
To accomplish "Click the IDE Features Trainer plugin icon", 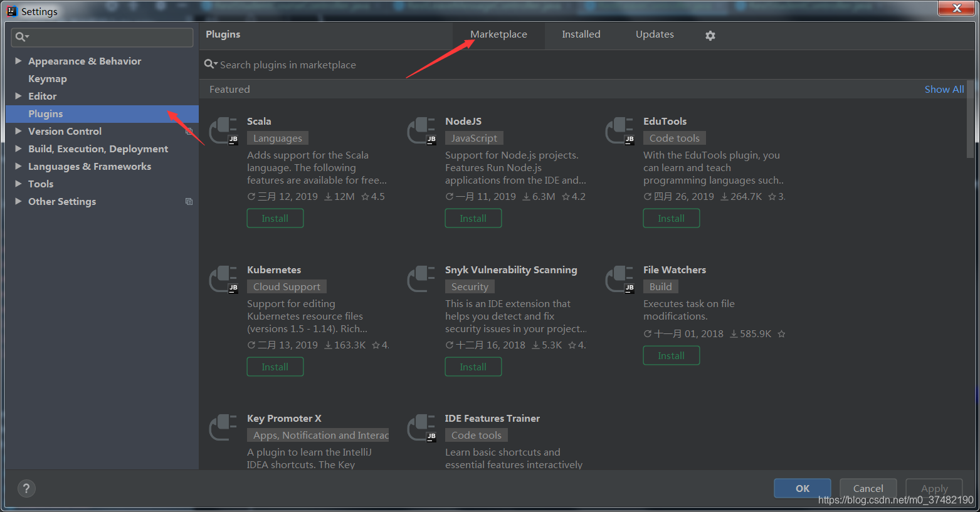I will click(422, 428).
